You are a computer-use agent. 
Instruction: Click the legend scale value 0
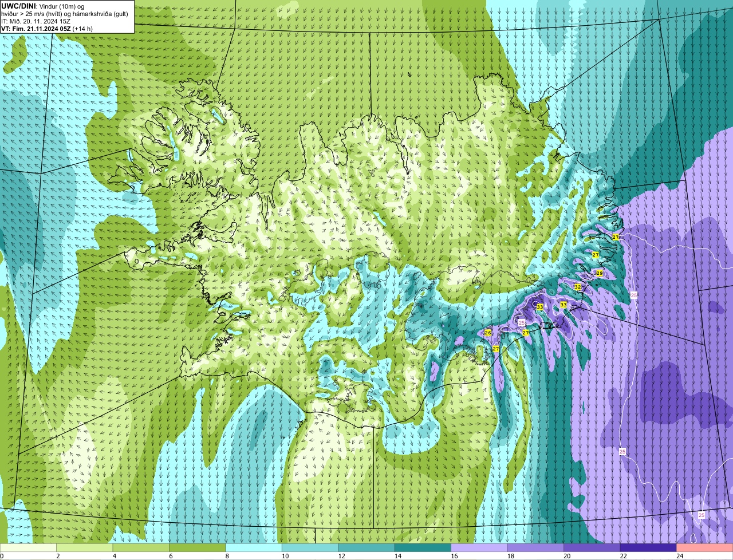tap(2, 555)
